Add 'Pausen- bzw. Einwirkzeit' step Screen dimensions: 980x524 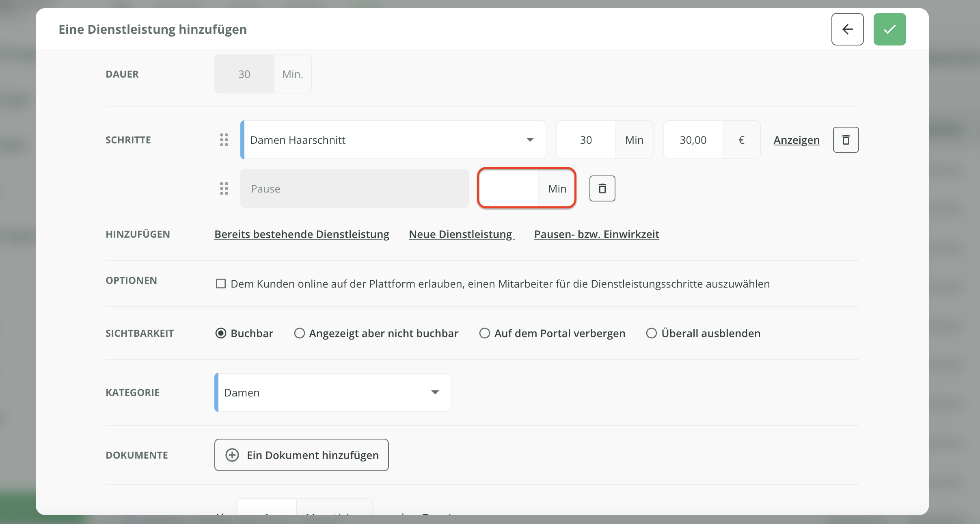point(596,234)
